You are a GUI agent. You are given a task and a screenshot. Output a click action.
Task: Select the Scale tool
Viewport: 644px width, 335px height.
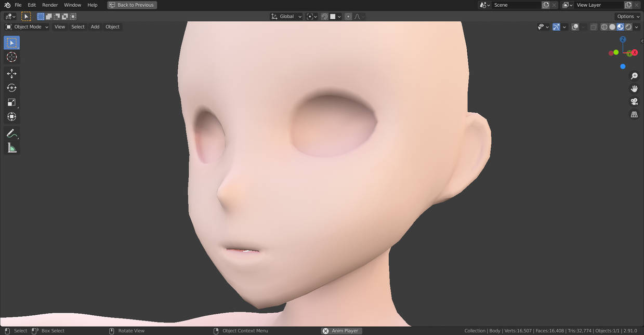(x=11, y=102)
